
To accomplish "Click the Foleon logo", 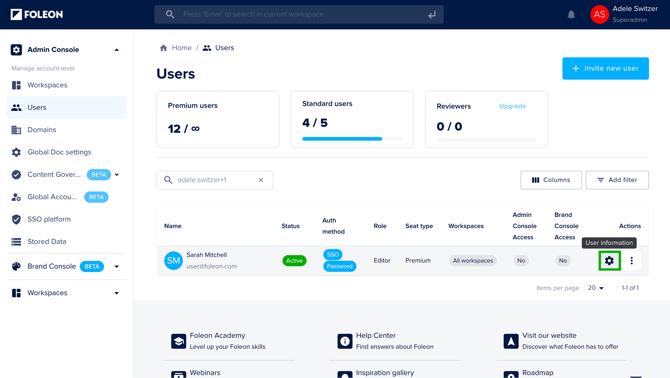I will (x=37, y=15).
